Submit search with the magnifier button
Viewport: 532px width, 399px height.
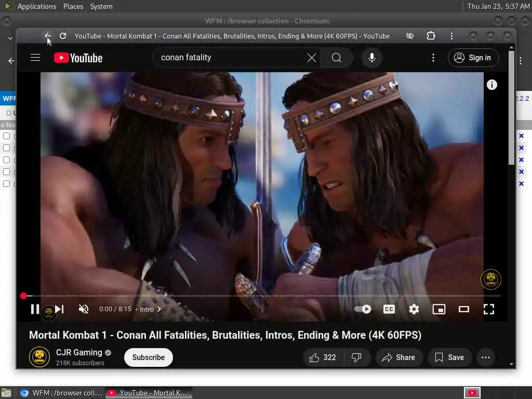pos(337,58)
